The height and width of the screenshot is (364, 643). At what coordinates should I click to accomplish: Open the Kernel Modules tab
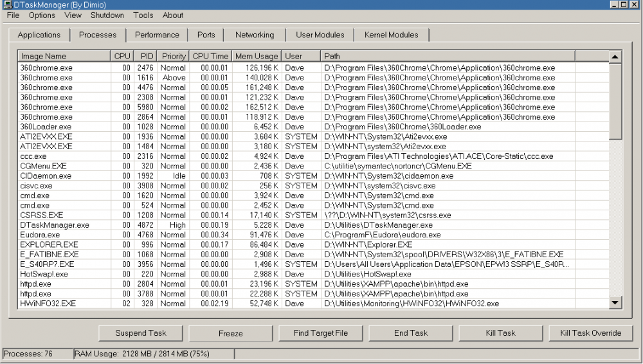tap(391, 35)
